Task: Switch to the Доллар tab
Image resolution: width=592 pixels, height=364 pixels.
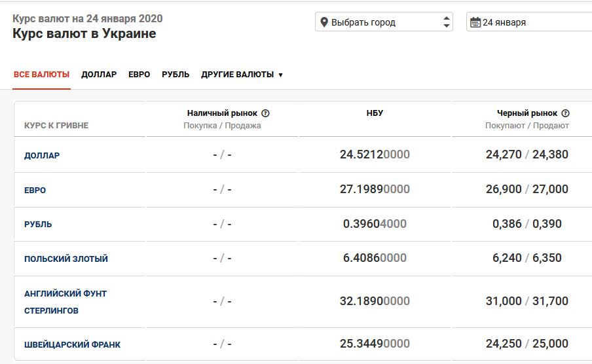Action: (x=99, y=75)
